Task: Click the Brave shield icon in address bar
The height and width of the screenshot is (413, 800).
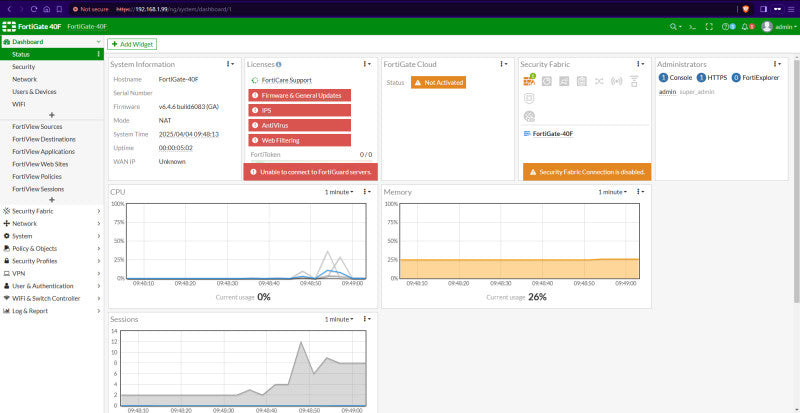Action: click(745, 9)
